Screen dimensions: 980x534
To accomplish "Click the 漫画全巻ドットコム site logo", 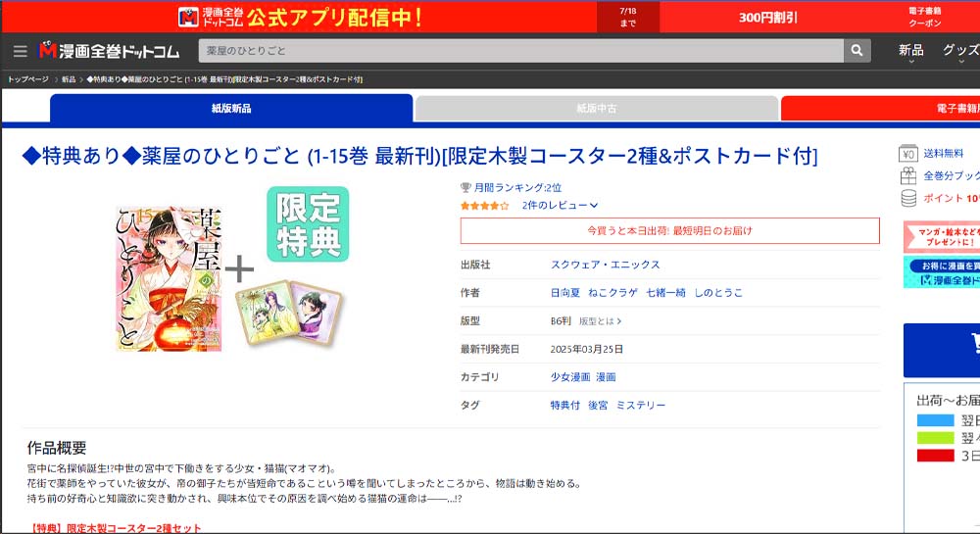I will tap(110, 51).
